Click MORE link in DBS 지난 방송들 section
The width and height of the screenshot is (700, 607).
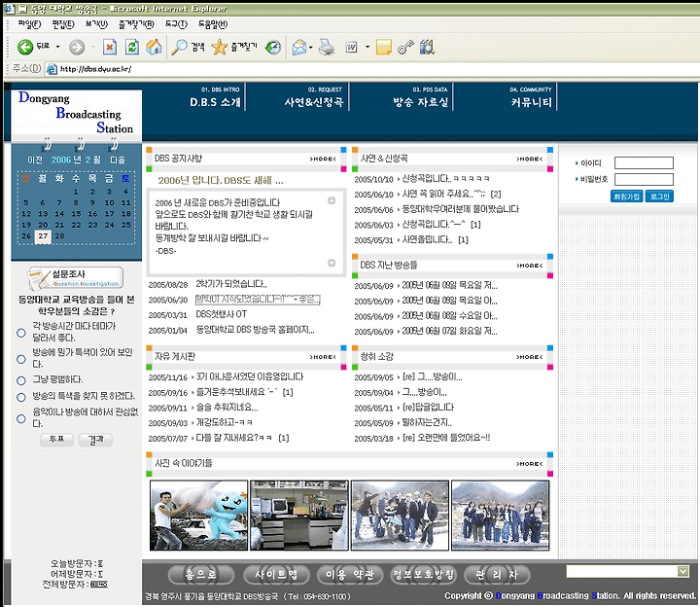pyautogui.click(x=530, y=266)
